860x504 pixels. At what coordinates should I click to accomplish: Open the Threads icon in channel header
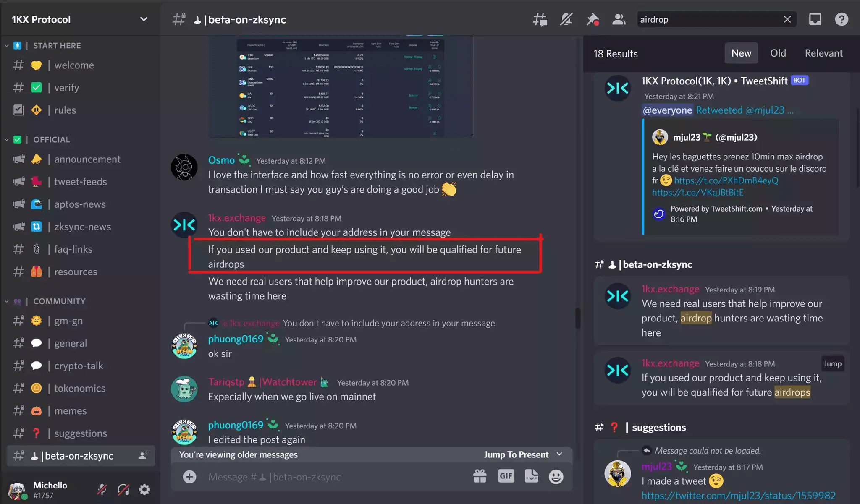pos(540,19)
